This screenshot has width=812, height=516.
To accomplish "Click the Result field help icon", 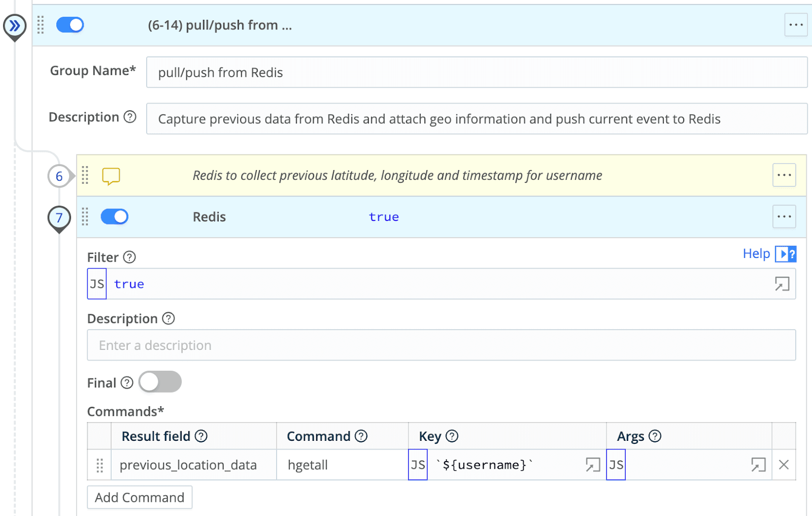I will click(x=201, y=436).
